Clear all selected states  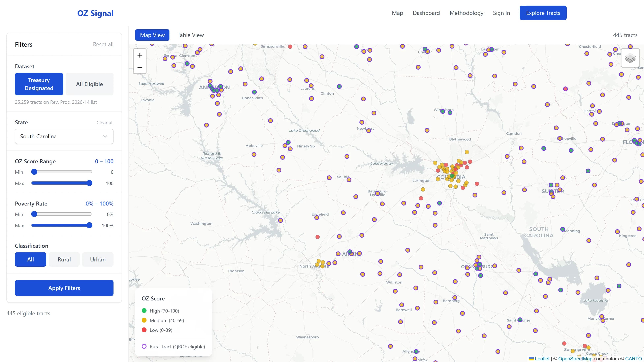pos(105,123)
